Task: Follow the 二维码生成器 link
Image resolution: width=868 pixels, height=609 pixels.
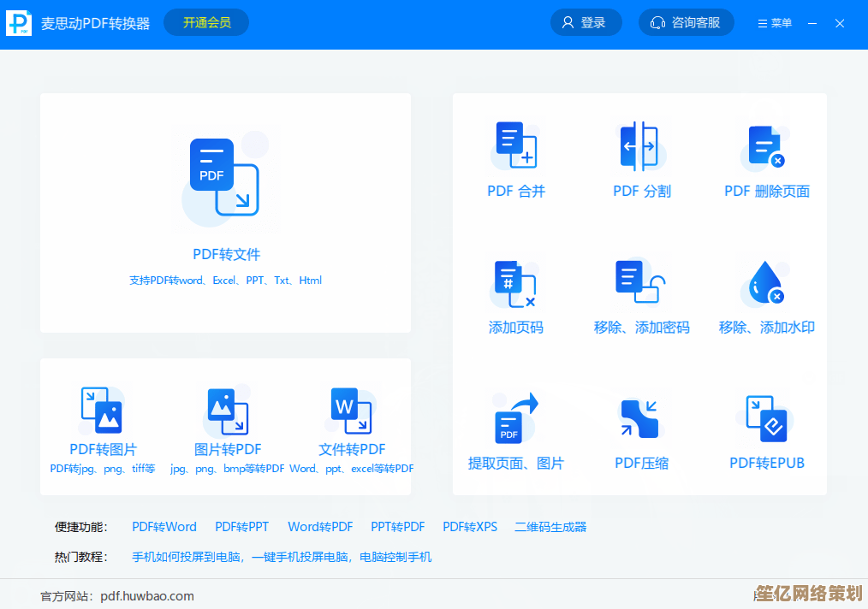Action: [550, 527]
